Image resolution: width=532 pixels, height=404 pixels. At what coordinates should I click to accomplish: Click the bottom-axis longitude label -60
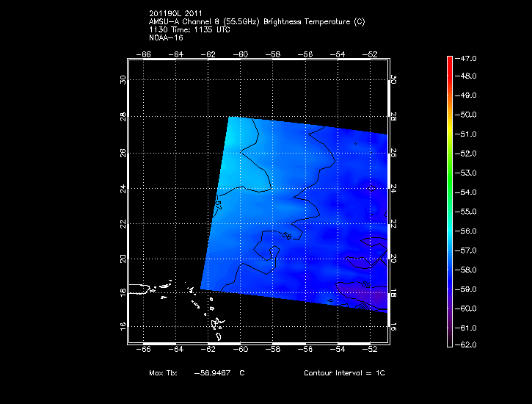[241, 350]
